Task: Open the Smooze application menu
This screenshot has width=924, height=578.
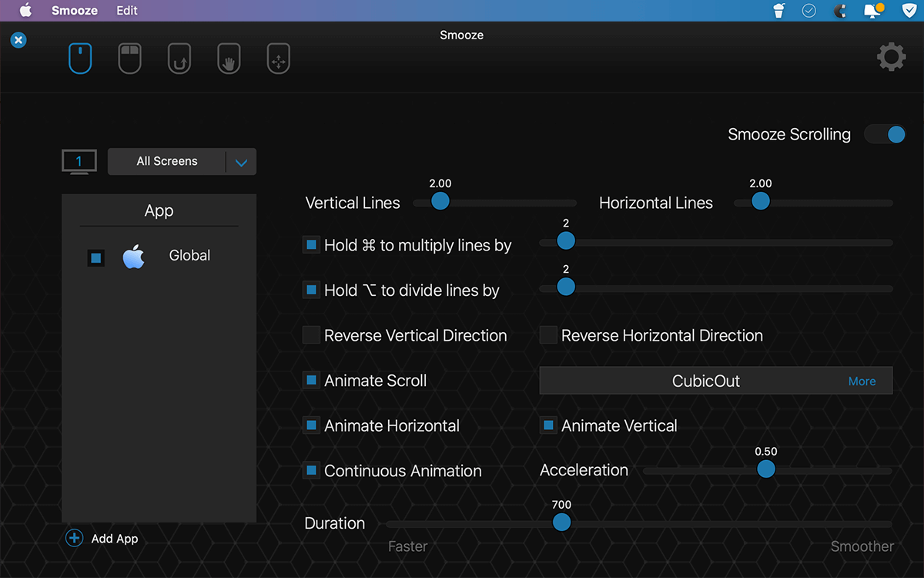Action: pyautogui.click(x=75, y=11)
